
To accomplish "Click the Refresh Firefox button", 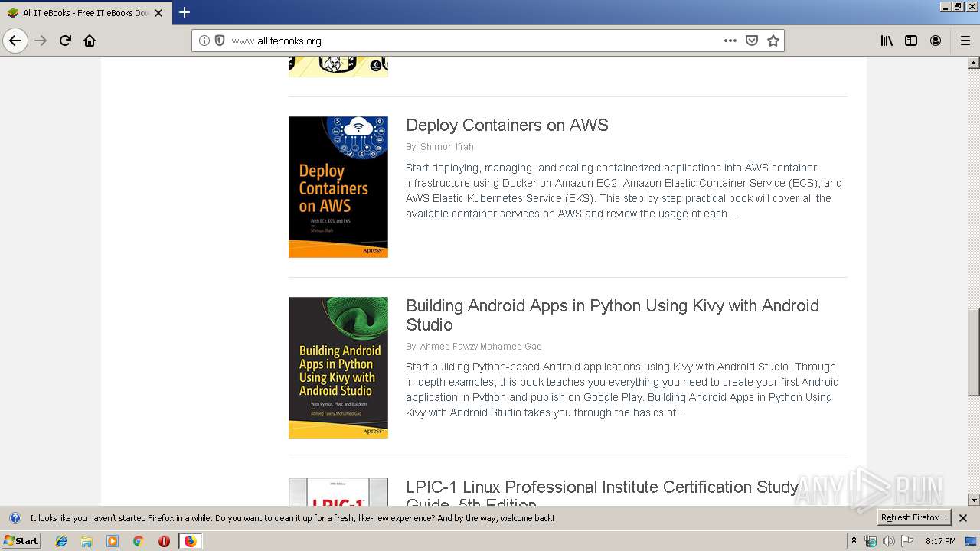I will point(913,518).
